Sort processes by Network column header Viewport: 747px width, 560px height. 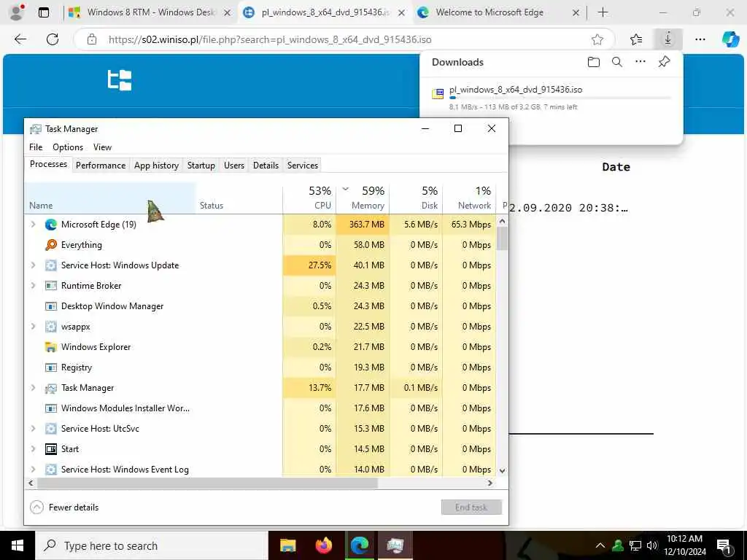coord(469,198)
